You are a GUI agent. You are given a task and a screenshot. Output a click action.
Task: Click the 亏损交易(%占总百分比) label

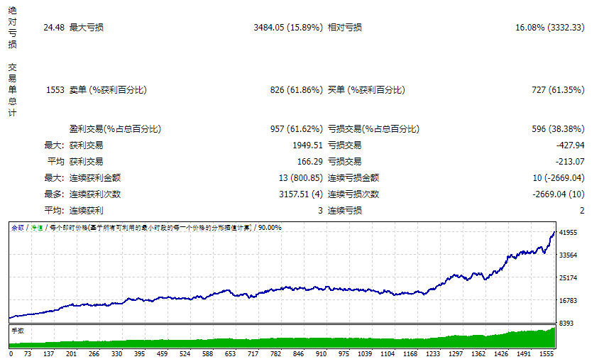point(373,129)
